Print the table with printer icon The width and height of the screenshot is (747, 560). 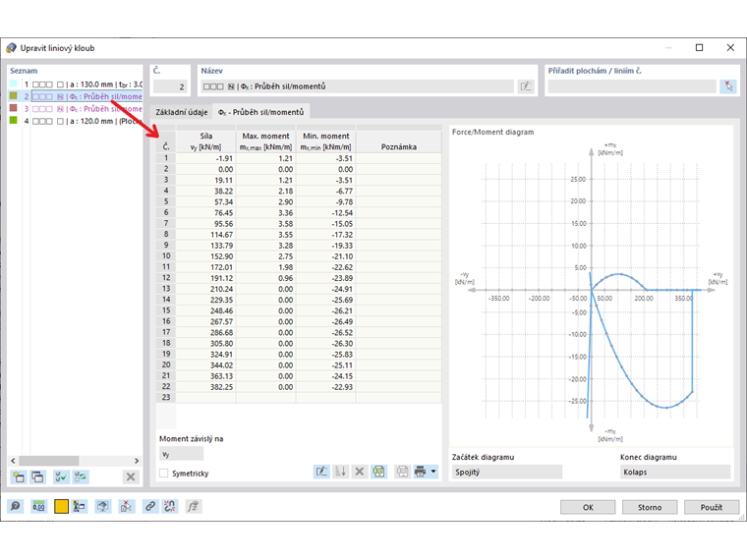(421, 472)
